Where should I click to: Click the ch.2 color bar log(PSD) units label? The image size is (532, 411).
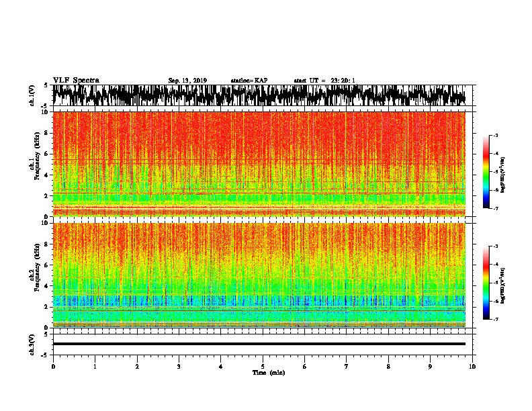(x=503, y=285)
